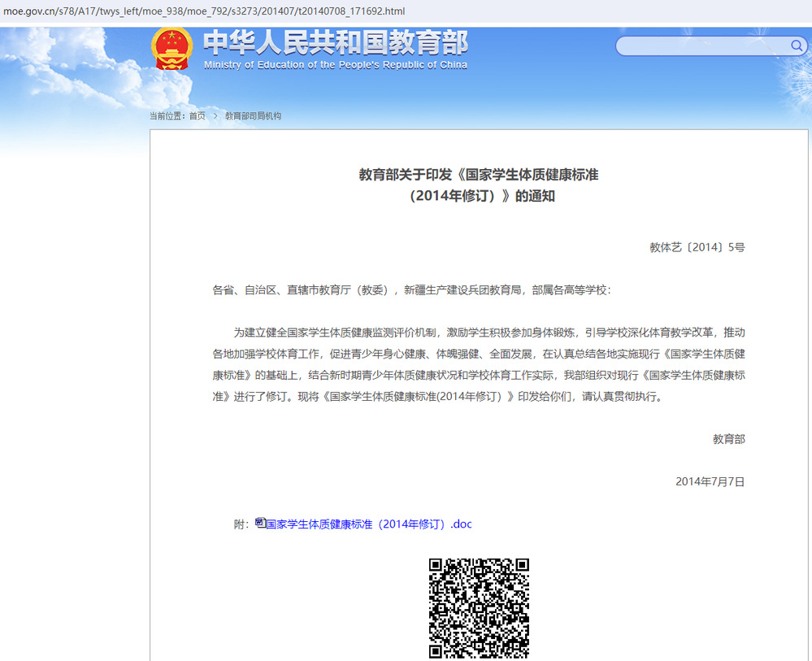Click the 当前位置 breadcrumb label

click(167, 116)
